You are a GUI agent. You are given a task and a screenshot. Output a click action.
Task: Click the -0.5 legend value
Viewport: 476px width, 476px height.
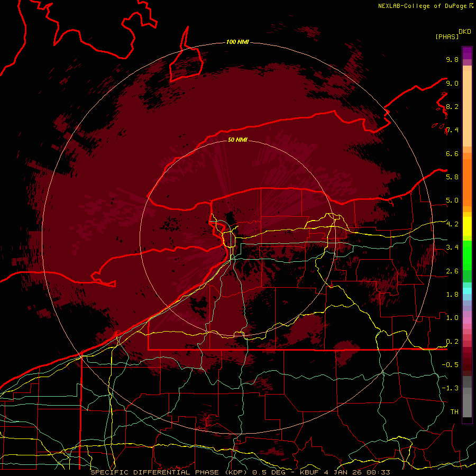[450, 365]
